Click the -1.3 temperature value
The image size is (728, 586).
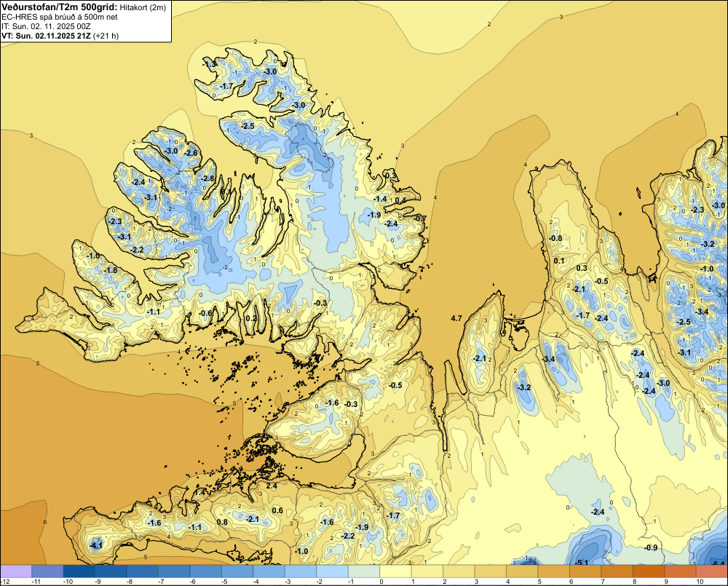point(210,63)
